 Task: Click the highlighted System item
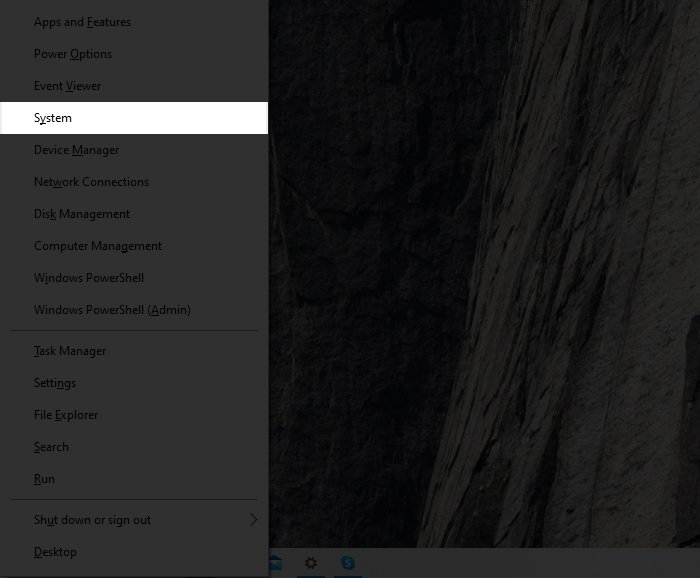coord(53,118)
